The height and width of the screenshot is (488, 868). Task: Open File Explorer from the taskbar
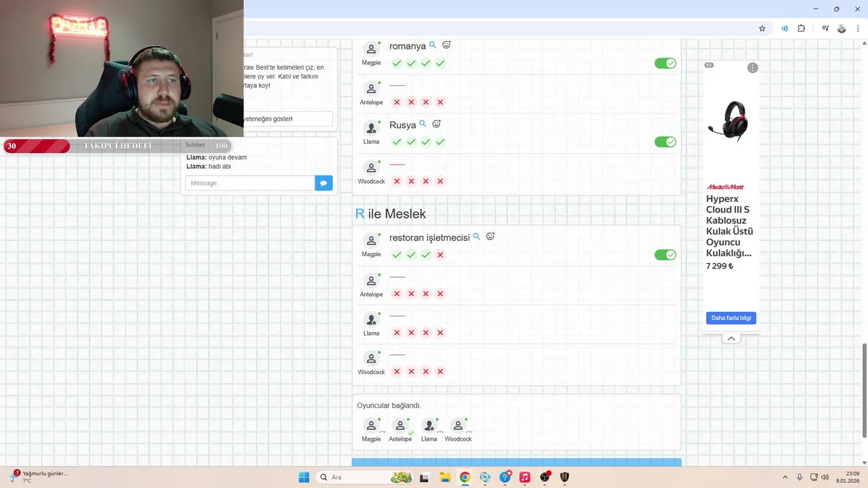click(445, 477)
